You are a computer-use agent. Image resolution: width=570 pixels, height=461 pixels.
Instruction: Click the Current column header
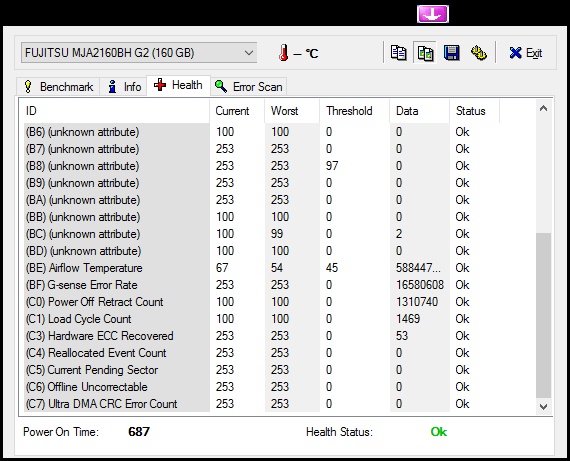[232, 111]
